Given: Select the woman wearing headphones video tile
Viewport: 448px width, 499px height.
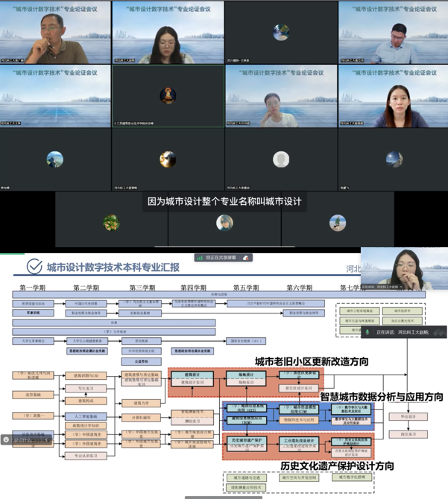Looking at the screenshot, I should tap(168, 32).
